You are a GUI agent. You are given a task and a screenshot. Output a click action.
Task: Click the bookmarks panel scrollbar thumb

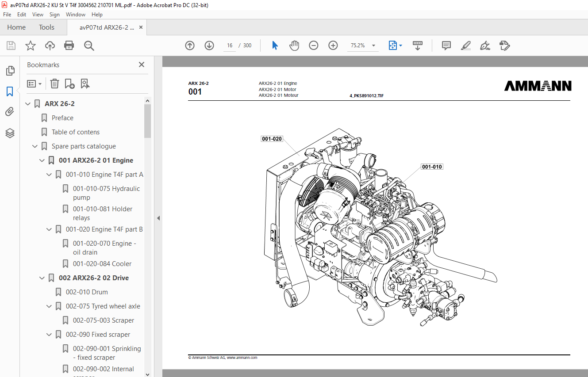pos(148,121)
